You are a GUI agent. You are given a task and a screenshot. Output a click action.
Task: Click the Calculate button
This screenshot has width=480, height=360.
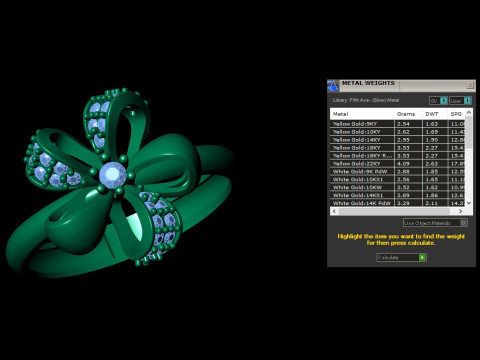click(x=401, y=257)
